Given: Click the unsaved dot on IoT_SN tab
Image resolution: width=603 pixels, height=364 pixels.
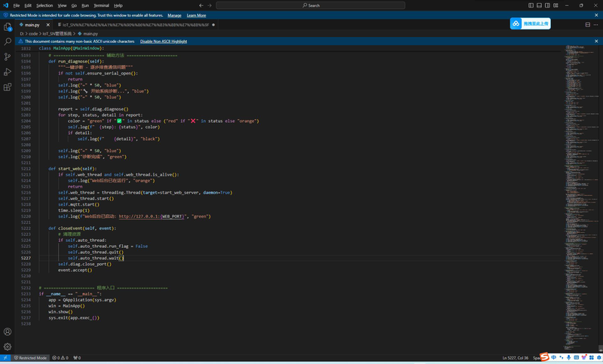Looking at the screenshot, I should (213, 25).
